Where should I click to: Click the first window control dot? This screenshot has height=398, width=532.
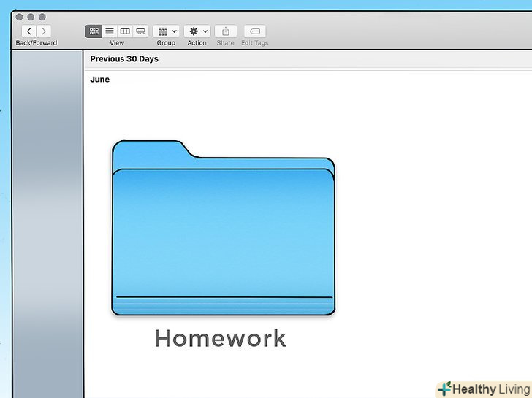[x=19, y=17]
